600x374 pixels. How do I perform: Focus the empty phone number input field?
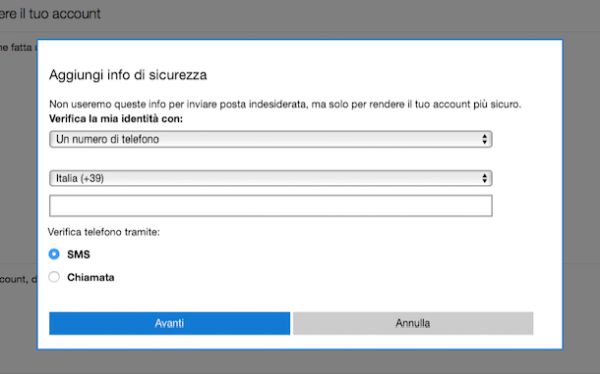pos(271,206)
